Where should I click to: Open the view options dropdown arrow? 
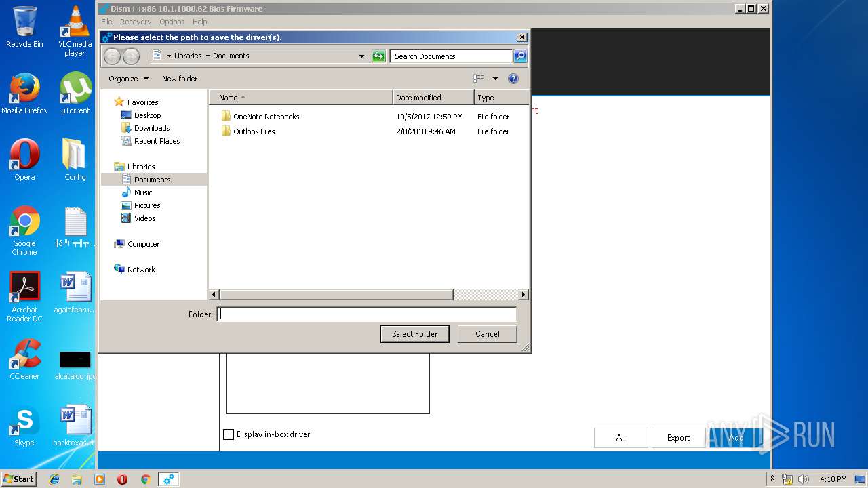pyautogui.click(x=495, y=79)
